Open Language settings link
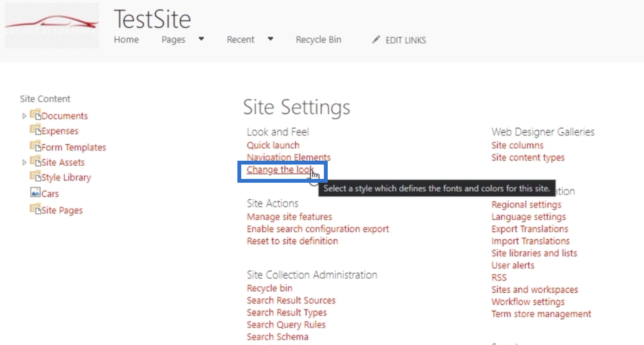 [528, 217]
